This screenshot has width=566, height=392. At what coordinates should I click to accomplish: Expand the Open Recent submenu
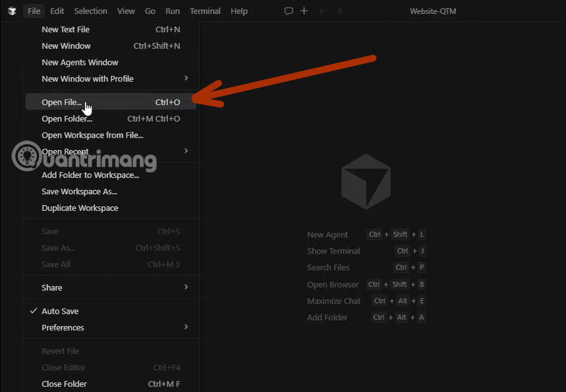(65, 152)
